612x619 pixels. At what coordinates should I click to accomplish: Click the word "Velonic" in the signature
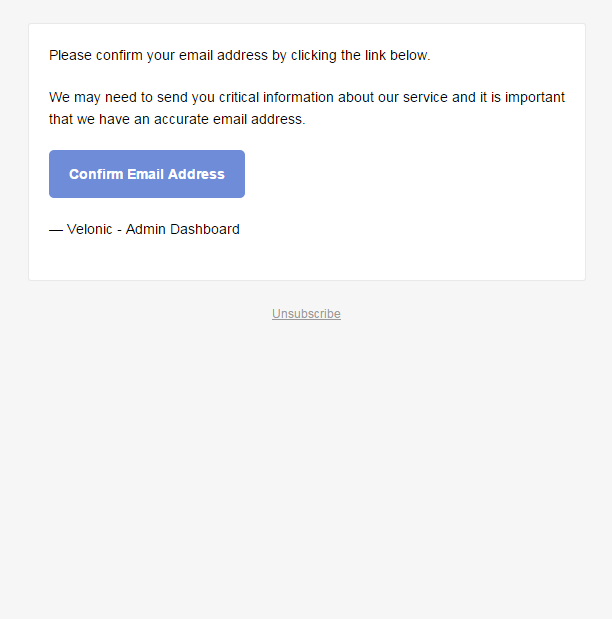(89, 229)
